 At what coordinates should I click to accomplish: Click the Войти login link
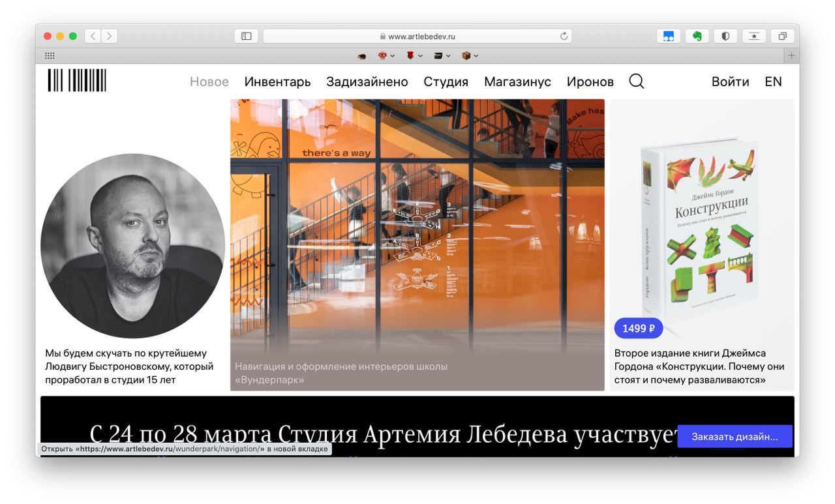(731, 82)
